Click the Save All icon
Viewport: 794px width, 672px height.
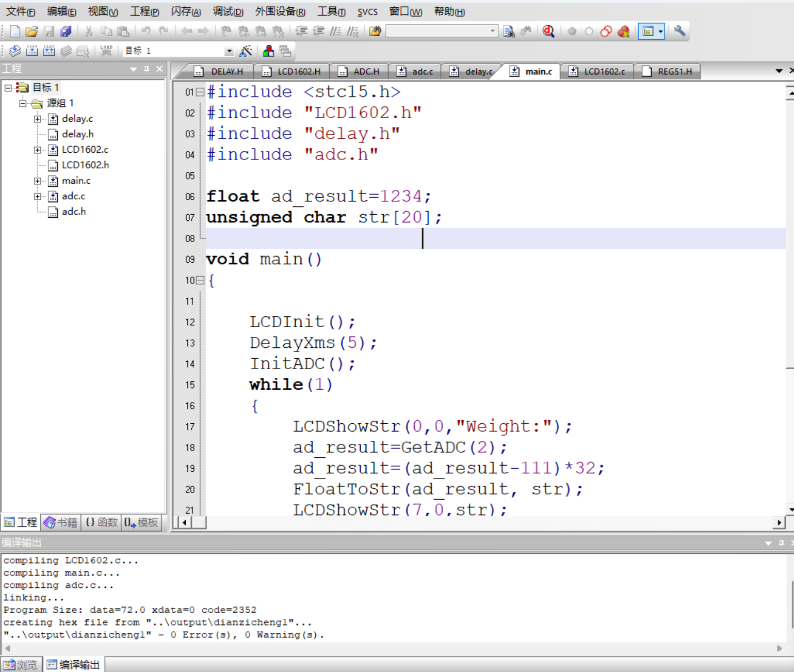pyautogui.click(x=66, y=31)
